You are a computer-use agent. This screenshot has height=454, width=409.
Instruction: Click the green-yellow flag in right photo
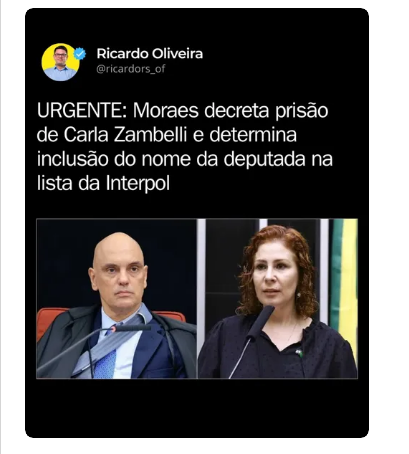point(344,283)
